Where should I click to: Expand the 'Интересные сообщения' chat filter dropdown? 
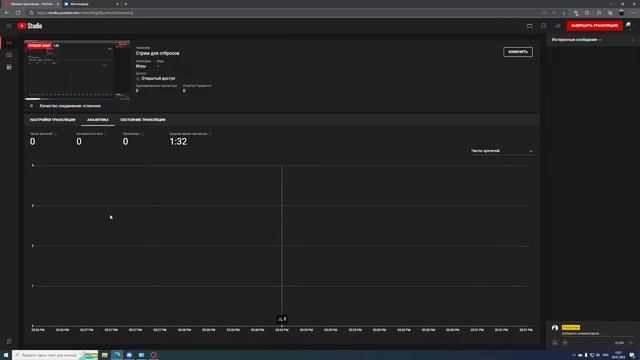click(x=577, y=40)
